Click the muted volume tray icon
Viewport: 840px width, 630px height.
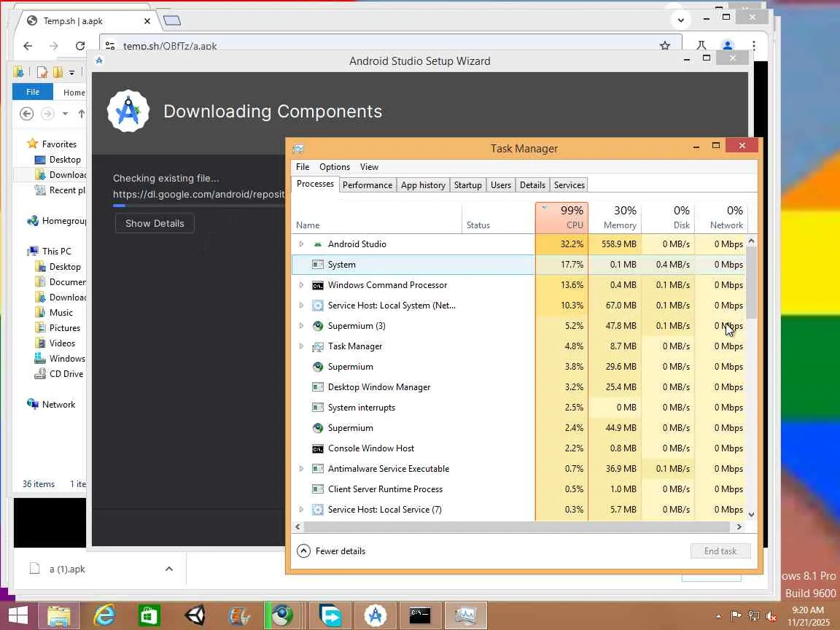click(771, 616)
